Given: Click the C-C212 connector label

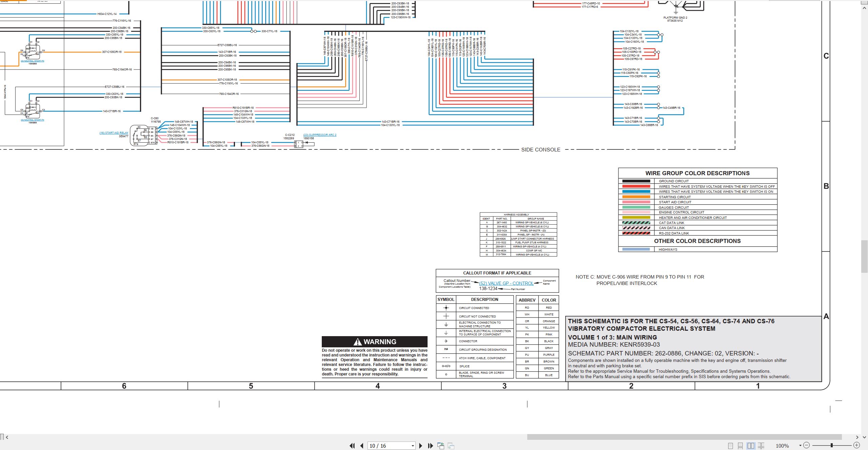Looking at the screenshot, I should point(290,135).
